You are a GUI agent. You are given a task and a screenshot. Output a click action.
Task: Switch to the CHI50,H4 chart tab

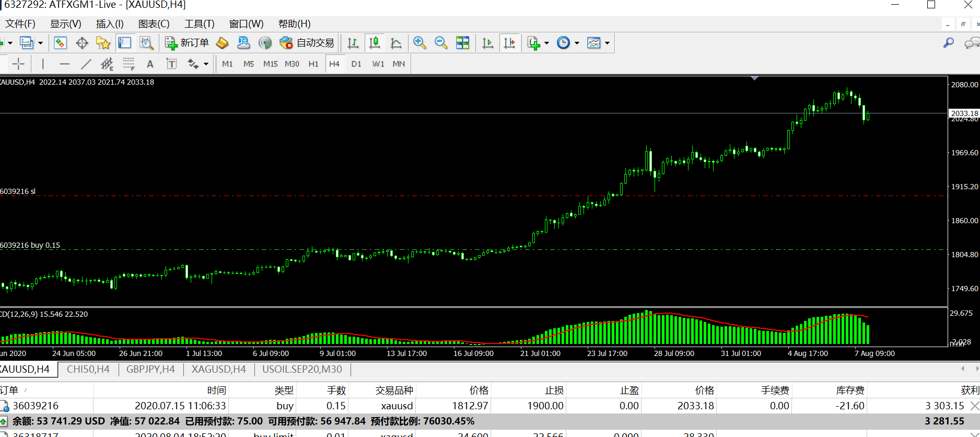click(x=88, y=370)
